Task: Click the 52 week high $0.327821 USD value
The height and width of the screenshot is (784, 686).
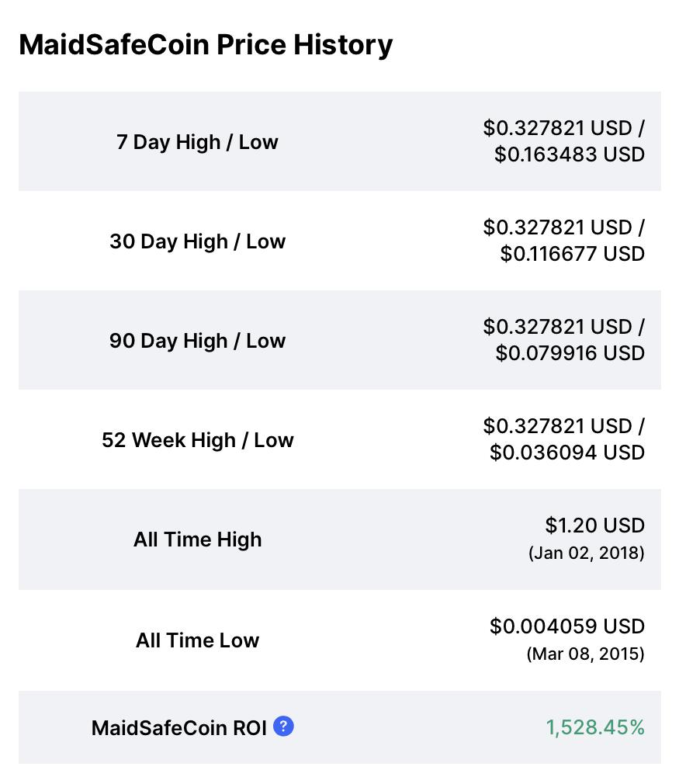Action: tap(557, 426)
